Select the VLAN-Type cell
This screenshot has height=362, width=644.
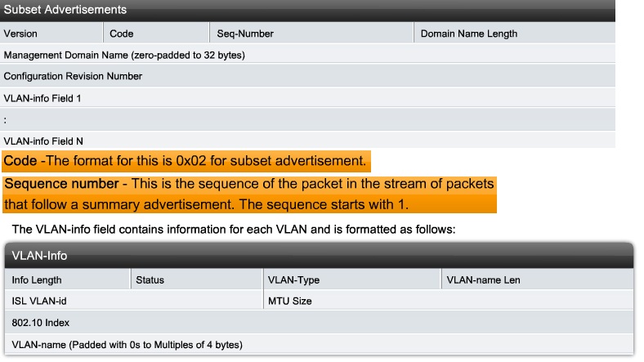tap(350, 280)
